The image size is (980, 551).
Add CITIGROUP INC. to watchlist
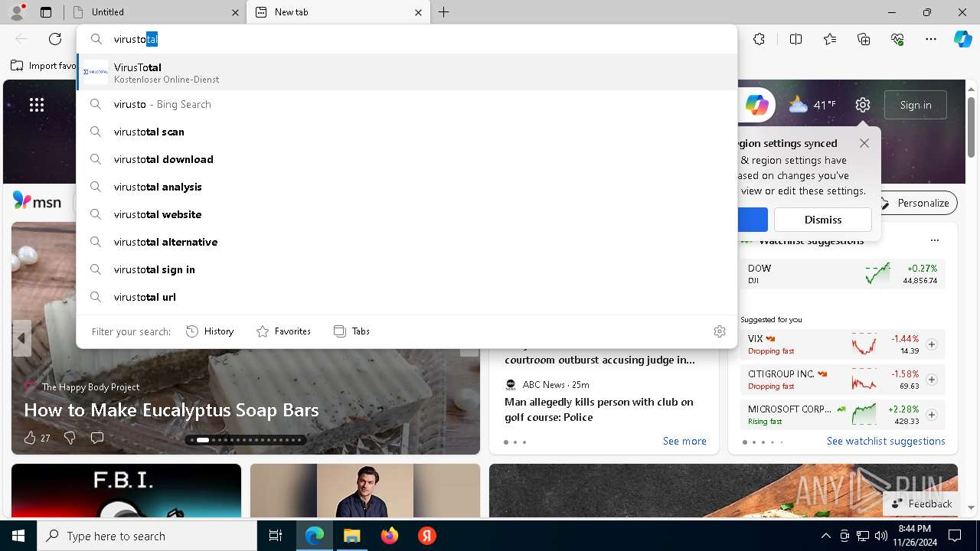[x=932, y=380]
